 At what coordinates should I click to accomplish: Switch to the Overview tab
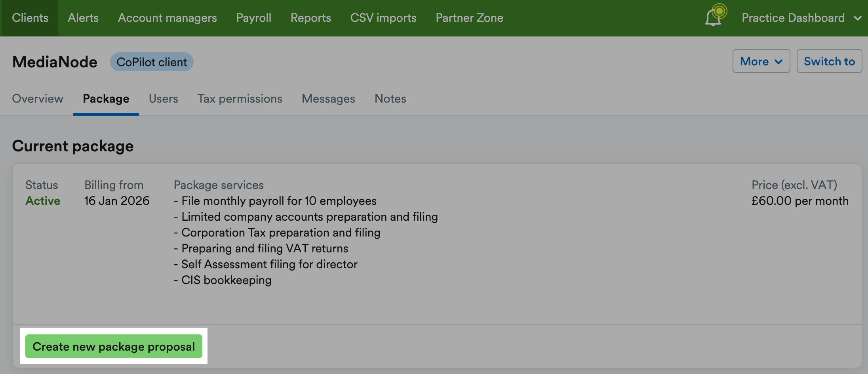[38, 99]
